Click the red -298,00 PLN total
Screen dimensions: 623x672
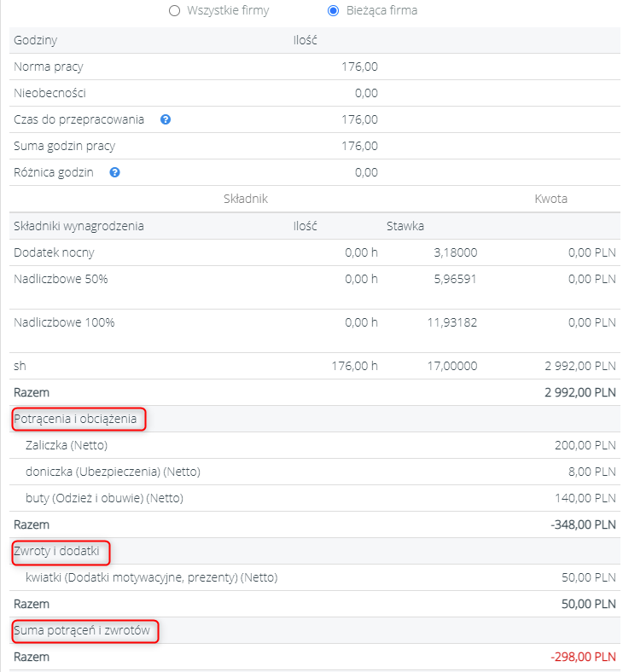click(x=583, y=658)
